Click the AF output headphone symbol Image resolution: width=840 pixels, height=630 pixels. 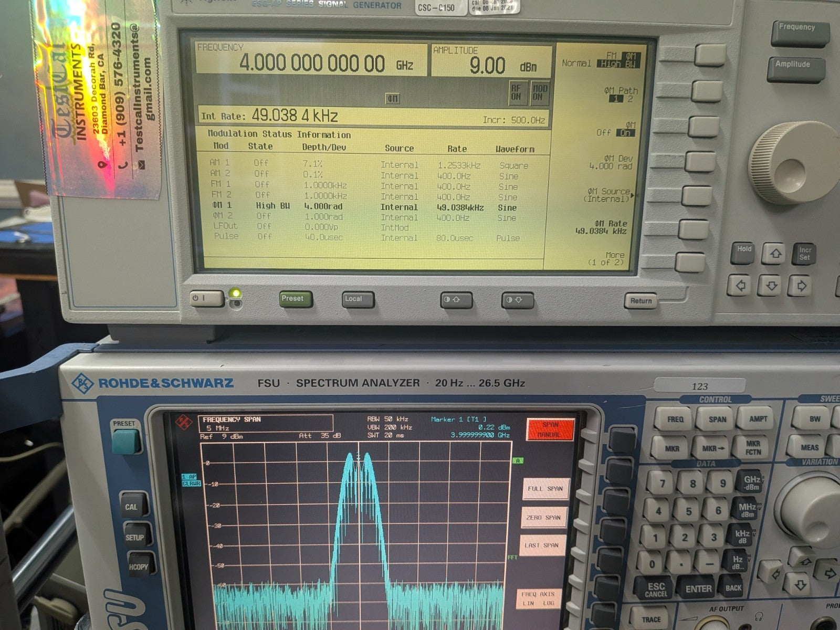point(758,616)
